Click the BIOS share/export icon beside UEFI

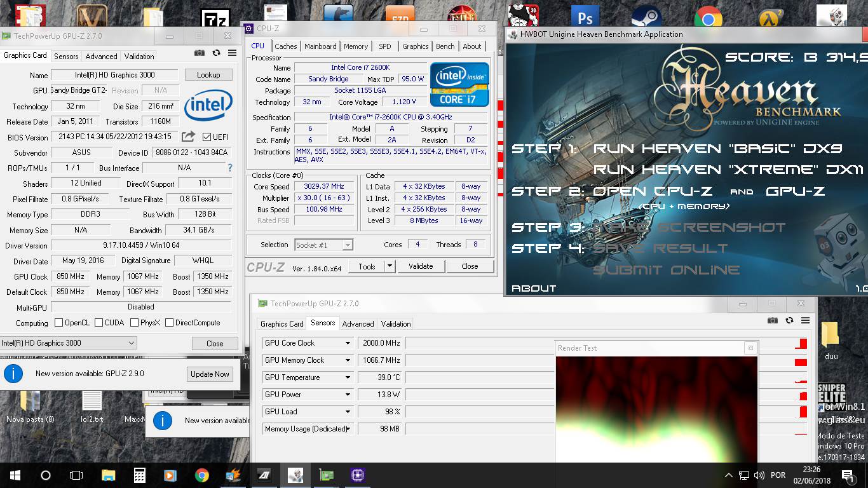coord(188,137)
